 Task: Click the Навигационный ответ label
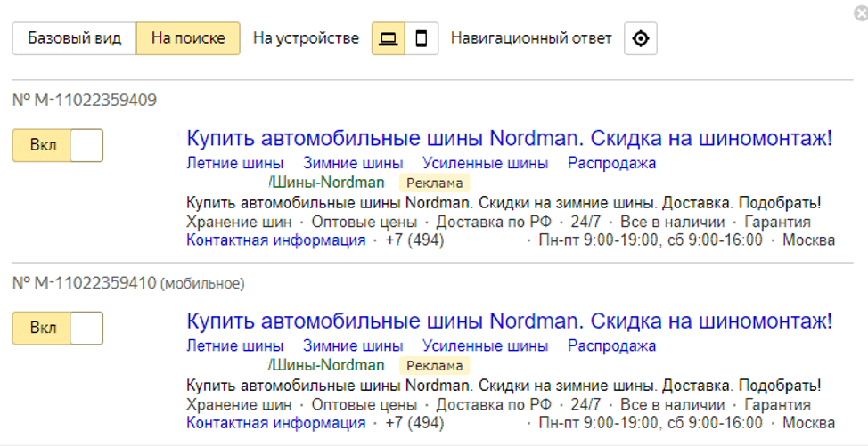click(531, 38)
